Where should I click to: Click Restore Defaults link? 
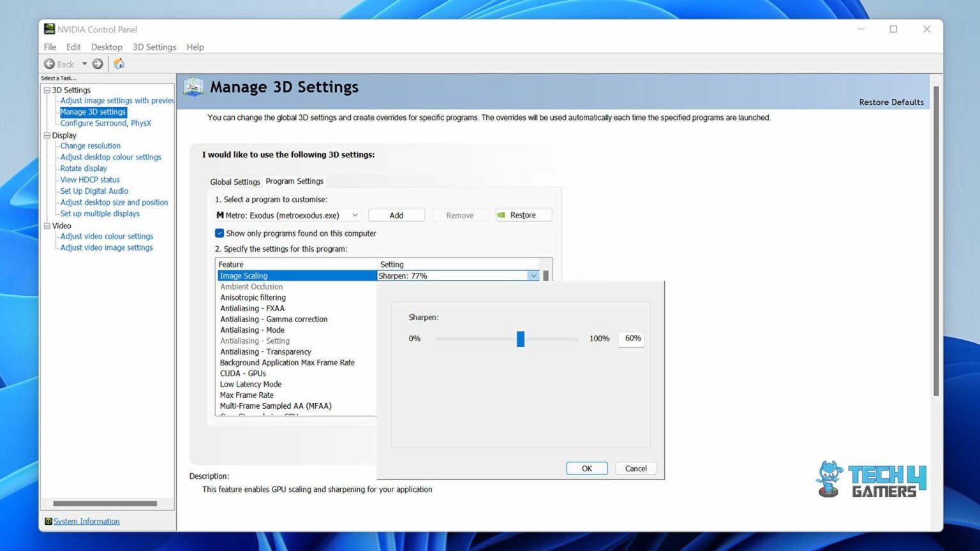tap(891, 102)
